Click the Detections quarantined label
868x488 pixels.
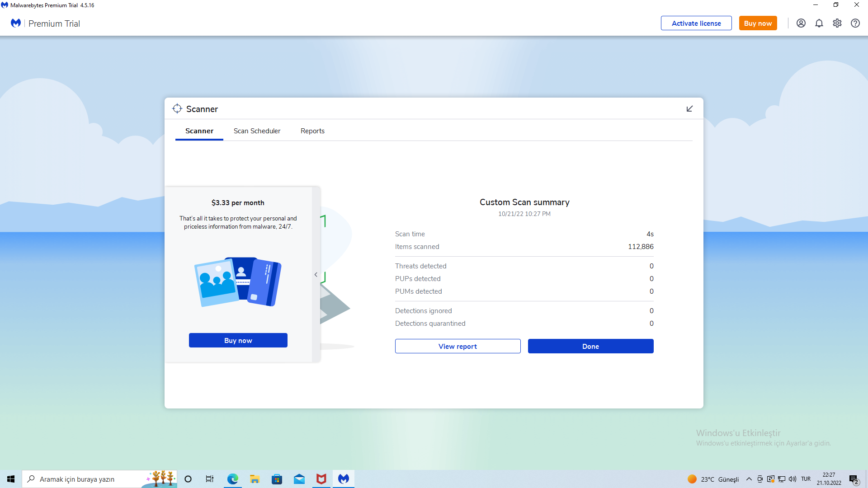[x=430, y=324]
